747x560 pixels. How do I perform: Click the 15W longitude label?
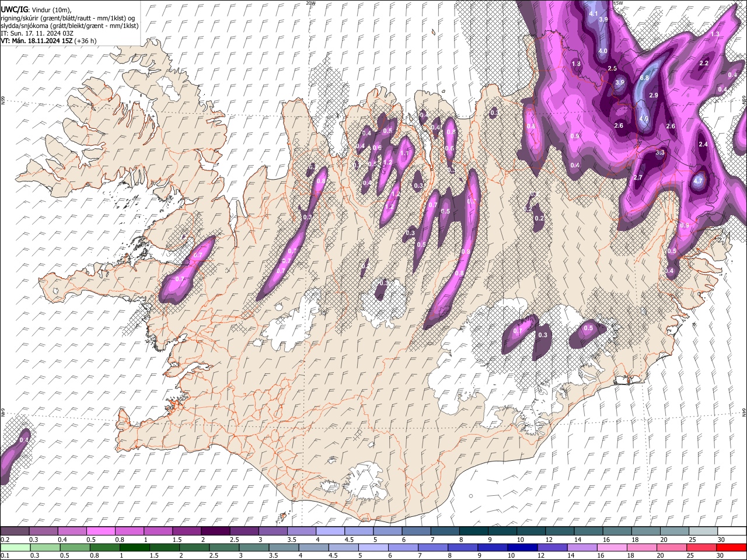click(617, 3)
